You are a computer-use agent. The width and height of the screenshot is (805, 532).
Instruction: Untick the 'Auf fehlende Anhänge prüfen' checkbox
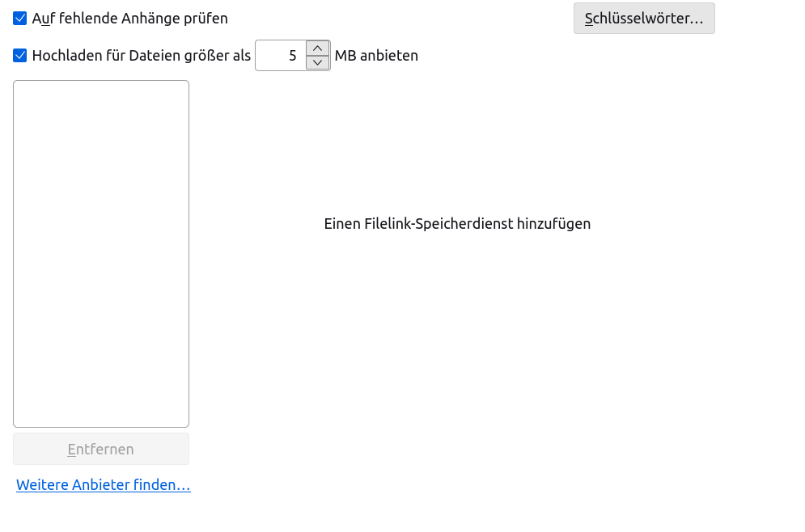click(x=20, y=18)
